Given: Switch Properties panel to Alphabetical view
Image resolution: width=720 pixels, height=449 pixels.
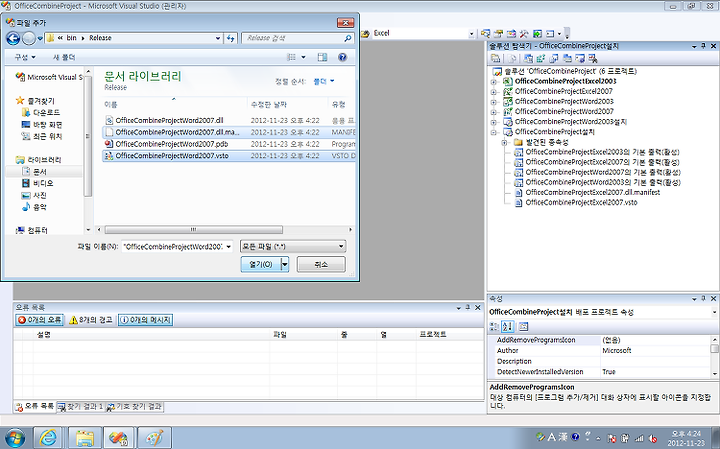Looking at the screenshot, I should [x=507, y=326].
